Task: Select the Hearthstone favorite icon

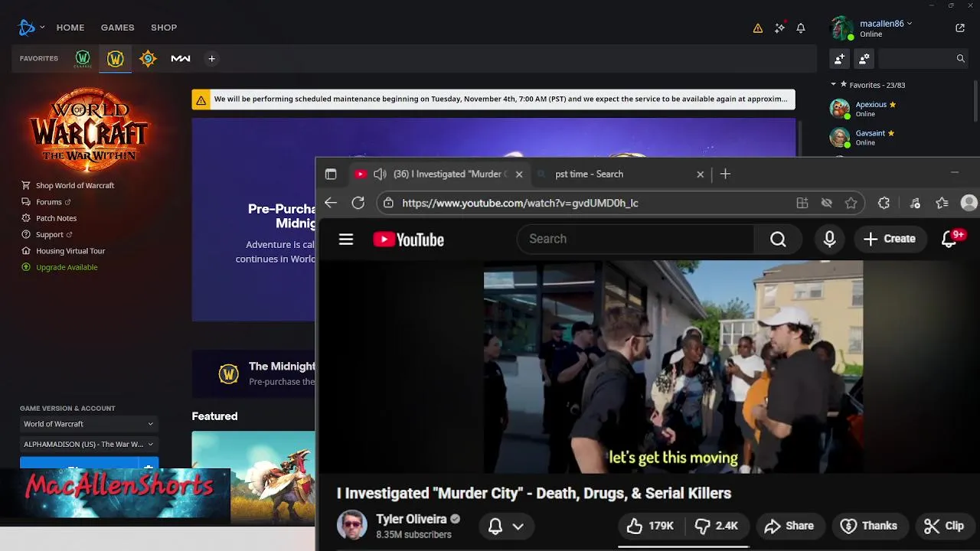Action: click(148, 59)
